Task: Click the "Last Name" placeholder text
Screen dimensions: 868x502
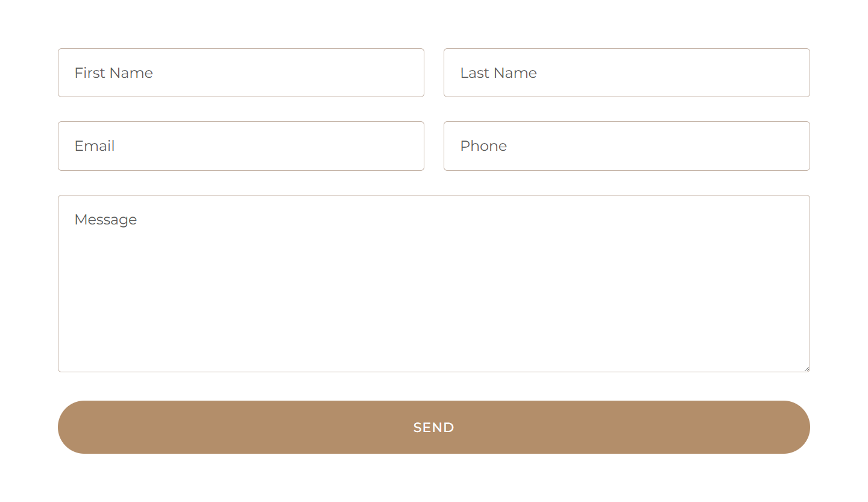Action: [498, 73]
